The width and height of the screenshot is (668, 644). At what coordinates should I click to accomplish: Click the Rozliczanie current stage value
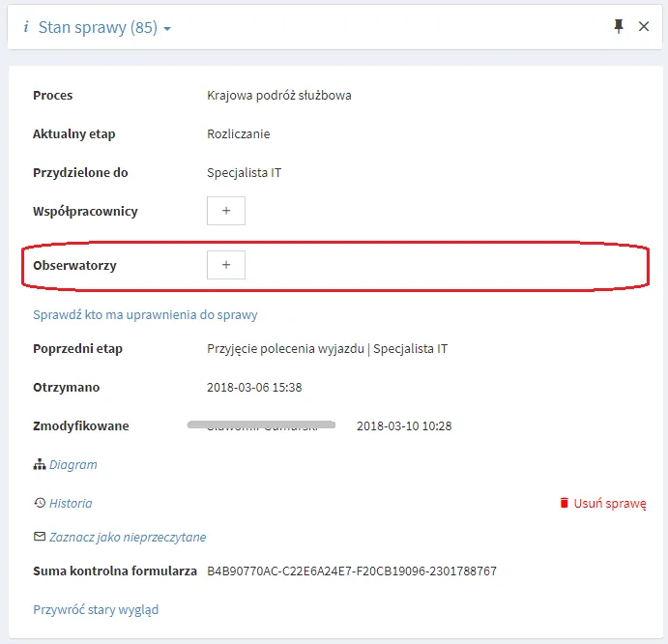point(239,133)
